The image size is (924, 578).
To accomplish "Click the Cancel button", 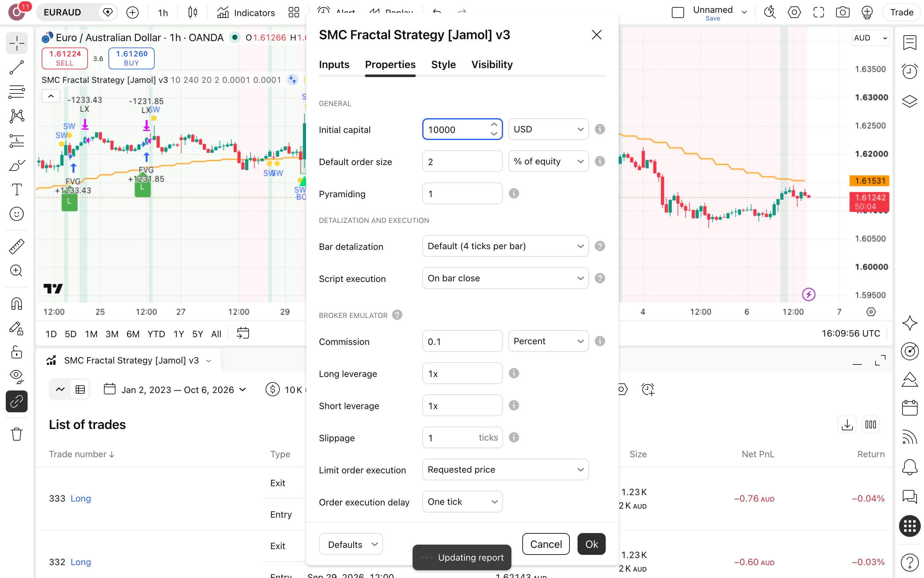I will 546,544.
